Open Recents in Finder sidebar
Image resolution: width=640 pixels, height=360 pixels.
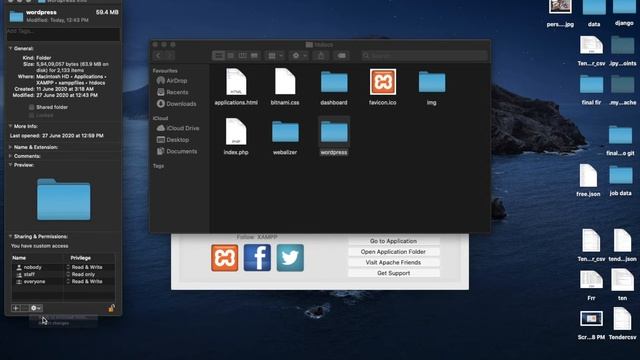point(172,92)
